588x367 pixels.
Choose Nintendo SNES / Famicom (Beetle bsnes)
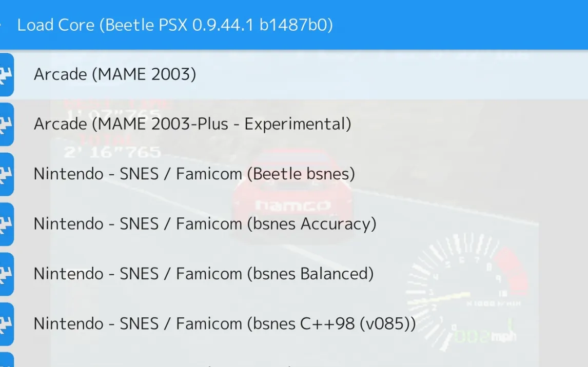[x=194, y=174]
